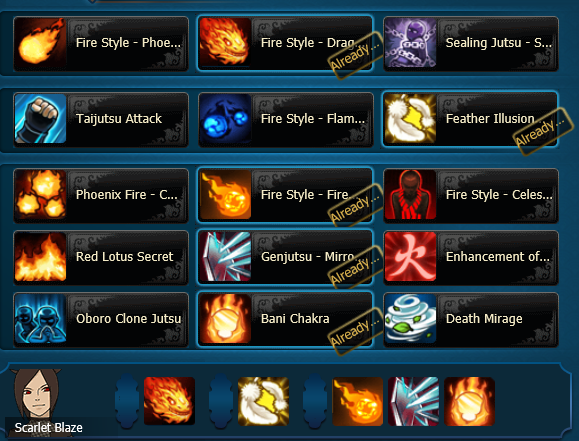Select the Red Lotus Secret flames icon

(x=41, y=257)
